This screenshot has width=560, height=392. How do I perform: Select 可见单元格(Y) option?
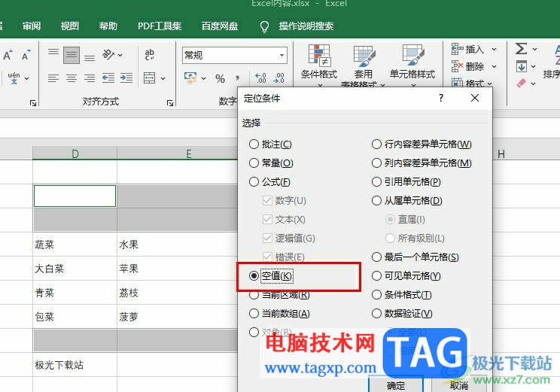406,276
